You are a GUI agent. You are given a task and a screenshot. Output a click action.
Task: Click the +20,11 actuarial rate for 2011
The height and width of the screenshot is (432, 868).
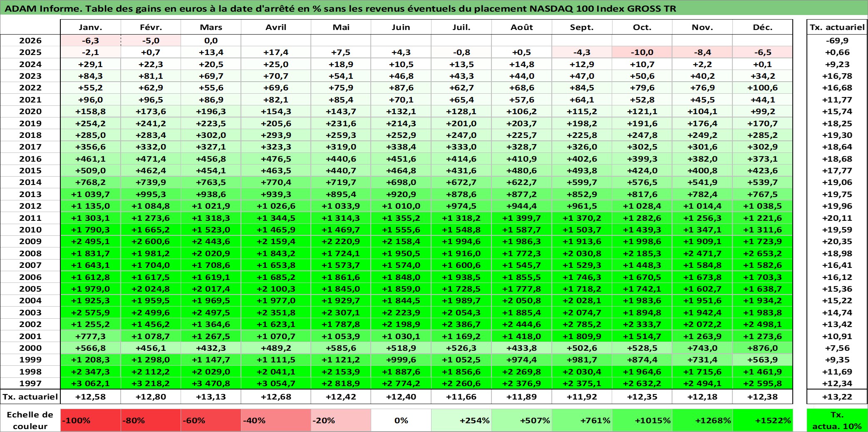pyautogui.click(x=837, y=218)
